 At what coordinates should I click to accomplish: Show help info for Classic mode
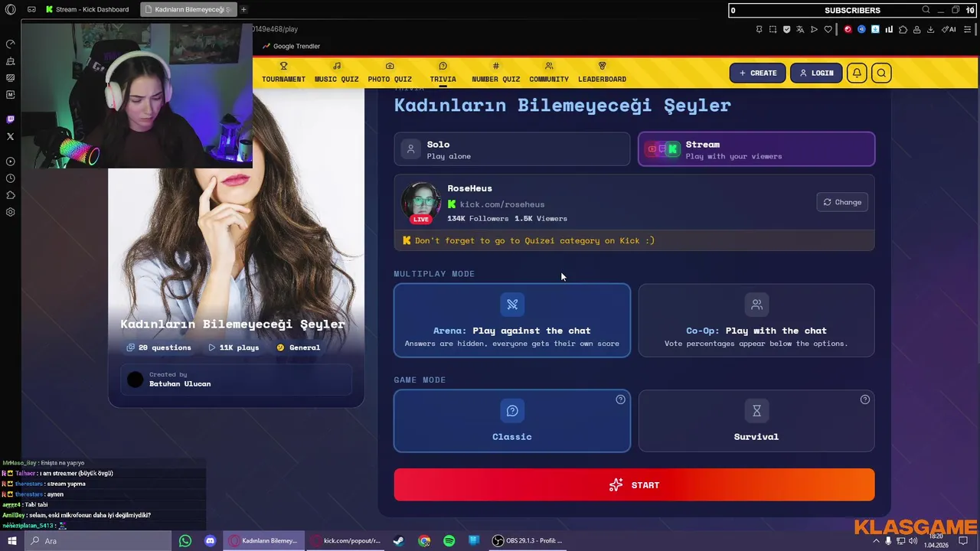[620, 399]
